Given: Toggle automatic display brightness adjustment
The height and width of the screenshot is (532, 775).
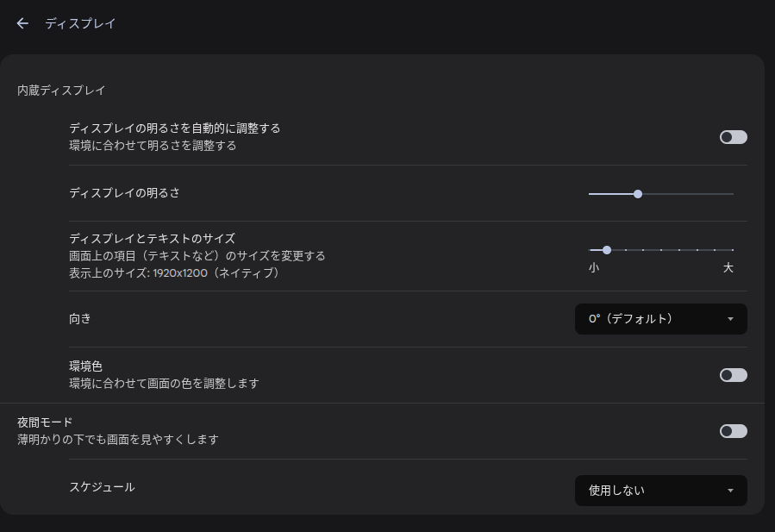Looking at the screenshot, I should tap(733, 137).
